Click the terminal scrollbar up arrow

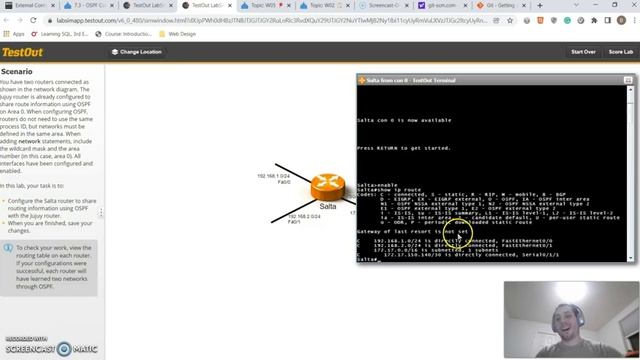coord(631,89)
